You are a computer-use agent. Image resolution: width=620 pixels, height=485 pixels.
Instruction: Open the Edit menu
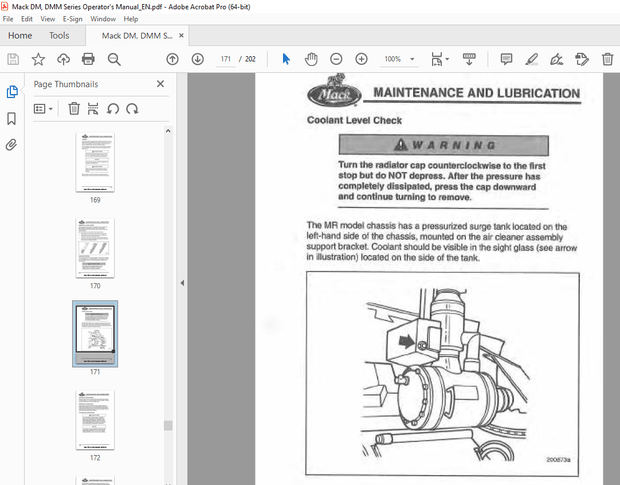coord(27,19)
